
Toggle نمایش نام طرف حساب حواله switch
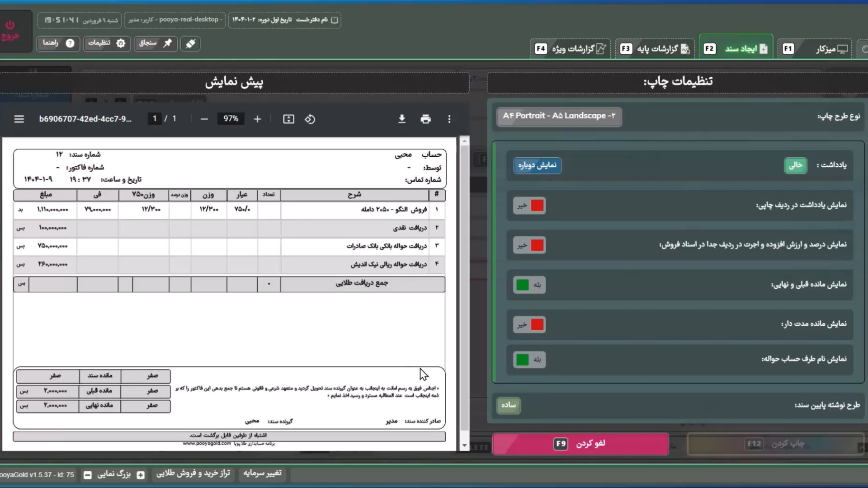(x=529, y=360)
